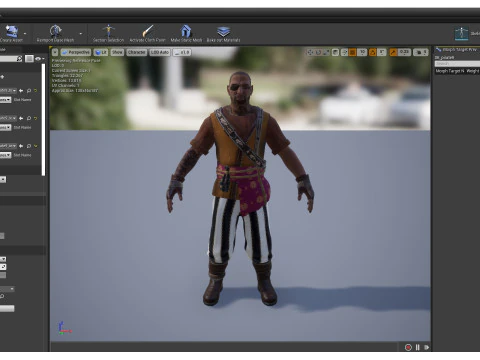
Task: Reset second material slot yellow arrow
Action: (35, 118)
